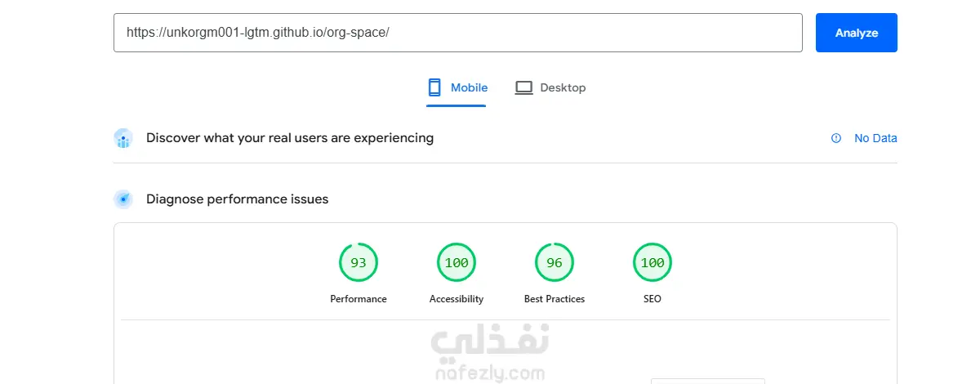980x384 pixels.
Task: Open the No Data link
Action: coord(875,138)
